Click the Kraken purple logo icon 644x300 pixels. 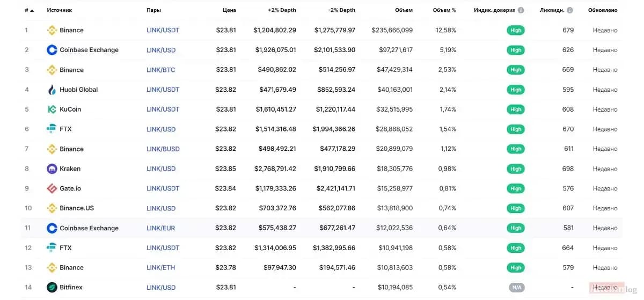(x=52, y=169)
